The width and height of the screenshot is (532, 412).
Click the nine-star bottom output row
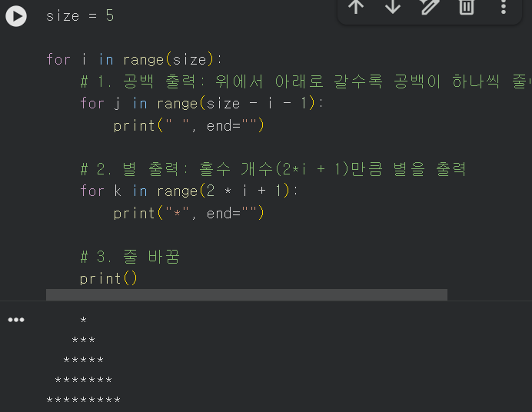pos(84,400)
